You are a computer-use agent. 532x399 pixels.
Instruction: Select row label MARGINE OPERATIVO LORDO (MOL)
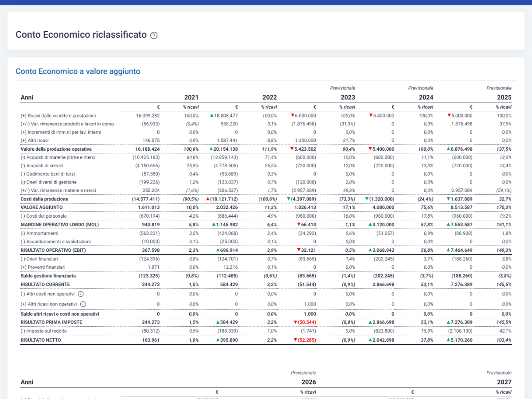59,224
